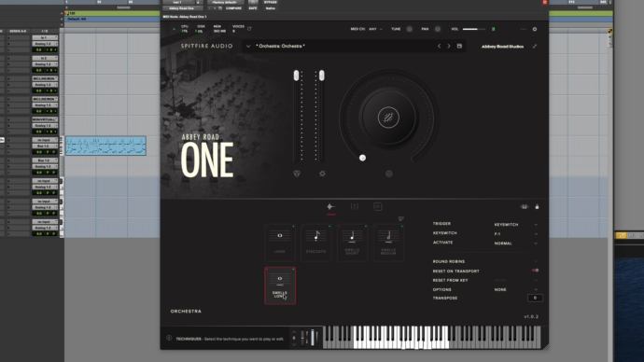Image resolution: width=644 pixels, height=362 pixels.
Task: Toggle the lock icon in the techniques panel
Action: [x=537, y=207]
